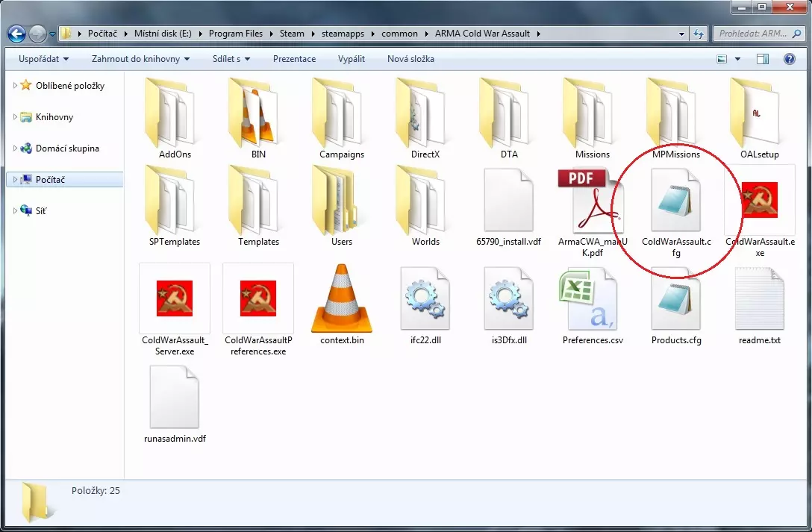Select the context.bin file

tap(342, 304)
